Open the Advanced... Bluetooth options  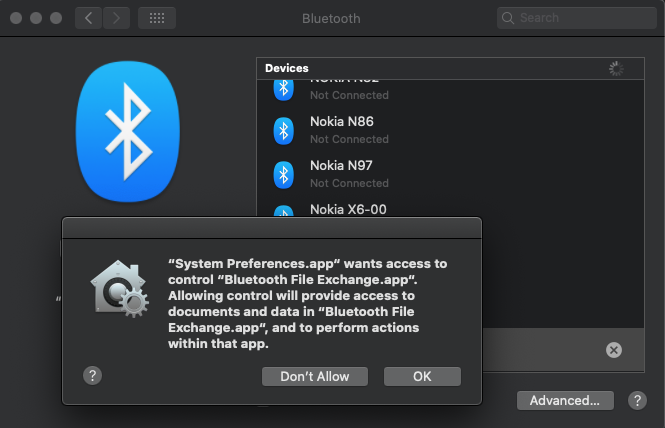pos(565,400)
